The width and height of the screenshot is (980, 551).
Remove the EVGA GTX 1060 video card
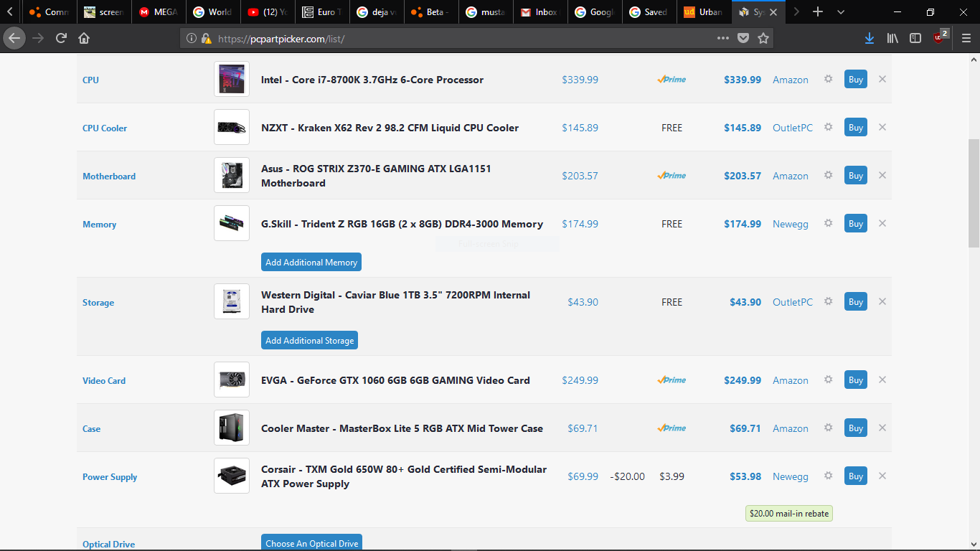[882, 380]
